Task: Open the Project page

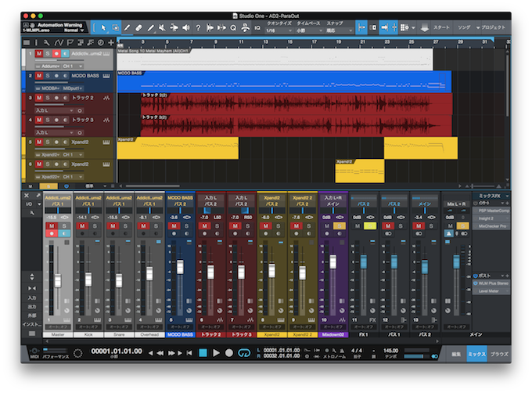Action: [493, 27]
